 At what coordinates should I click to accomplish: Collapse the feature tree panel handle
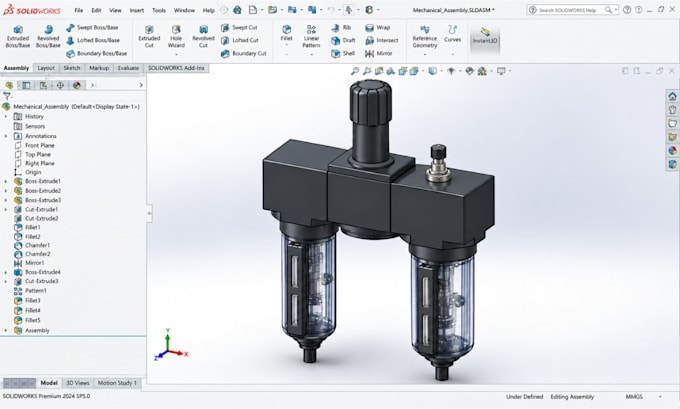149,213
